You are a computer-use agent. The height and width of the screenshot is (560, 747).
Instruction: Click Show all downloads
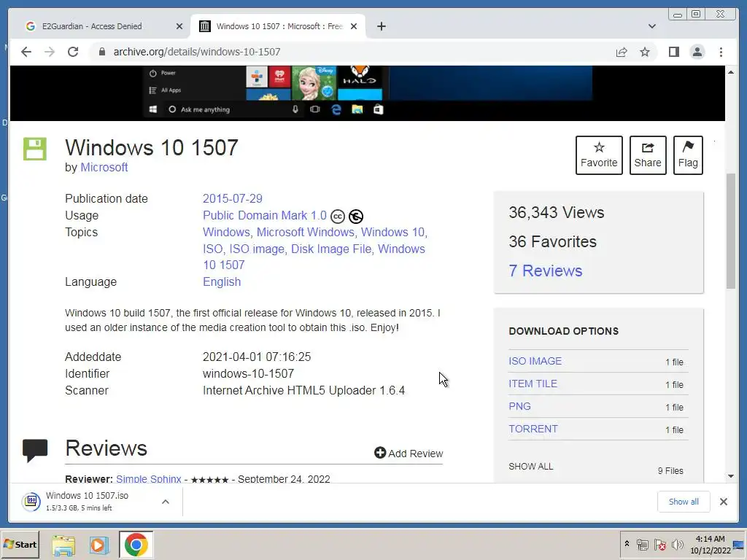pos(684,502)
